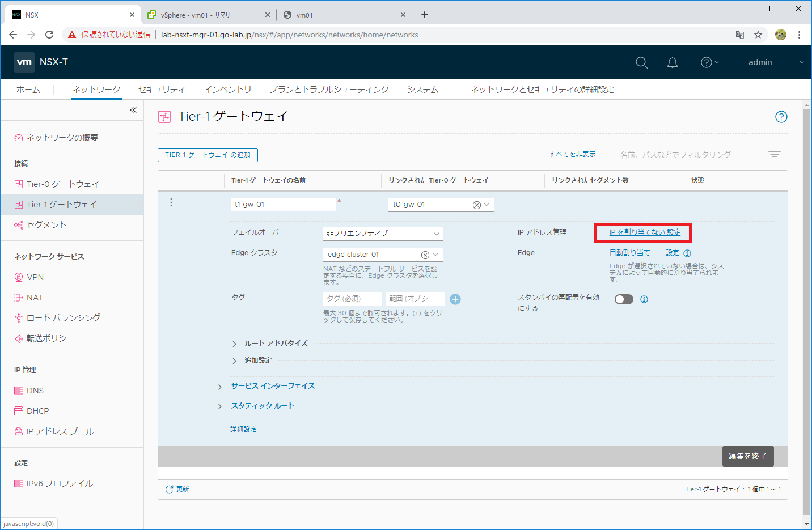Open プランとトラブルシューティング tab

[329, 90]
